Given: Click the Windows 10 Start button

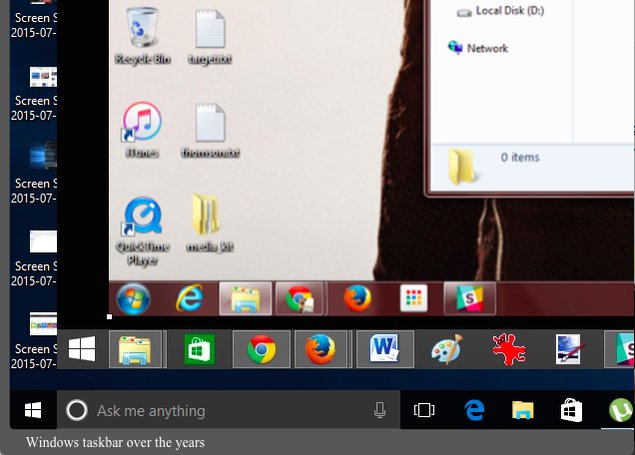Looking at the screenshot, I should (x=33, y=410).
